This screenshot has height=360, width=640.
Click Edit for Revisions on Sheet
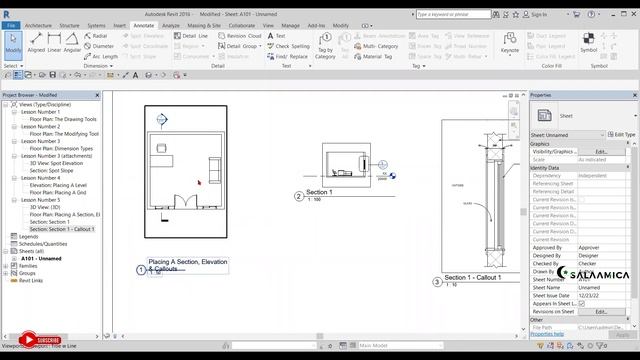(x=601, y=311)
